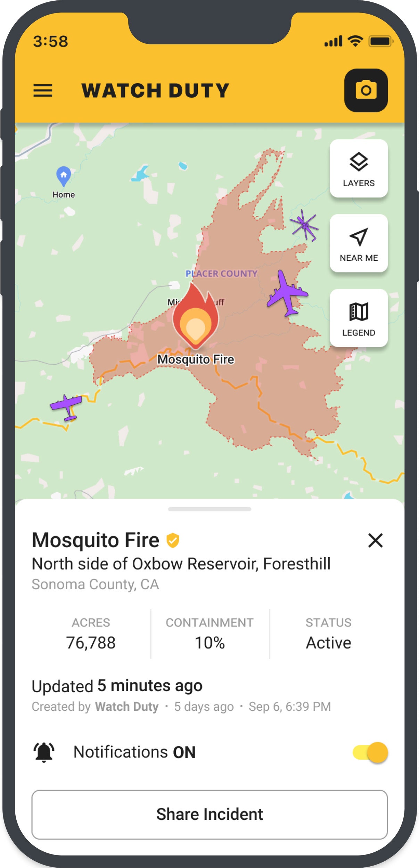Screen dimensions: 419x868
Task: Tap the Acres 76,788 stat
Action: click(91, 634)
